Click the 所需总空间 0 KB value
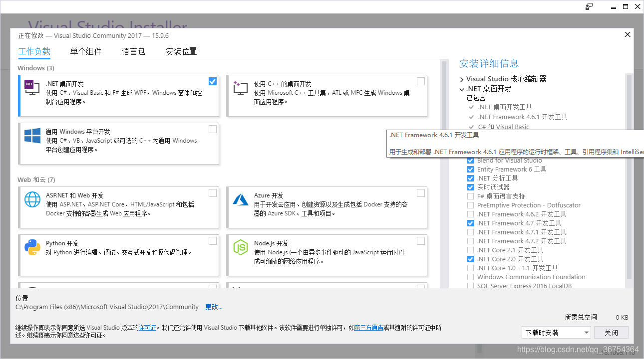This screenshot has width=644, height=359. (622, 317)
